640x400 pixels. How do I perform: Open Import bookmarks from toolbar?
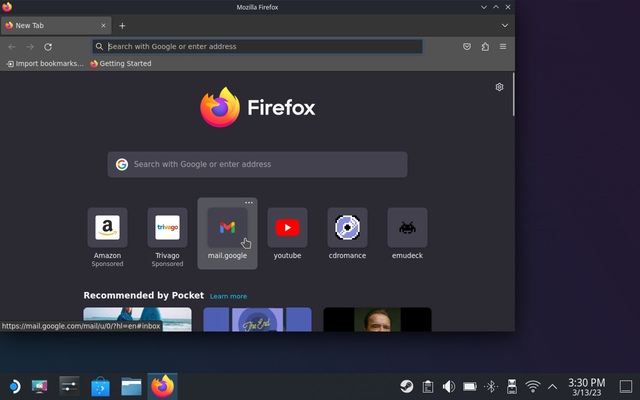45,64
